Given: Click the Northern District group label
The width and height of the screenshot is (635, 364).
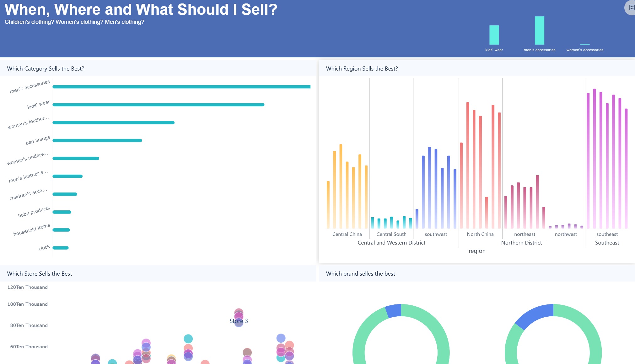Looking at the screenshot, I should (x=521, y=243).
